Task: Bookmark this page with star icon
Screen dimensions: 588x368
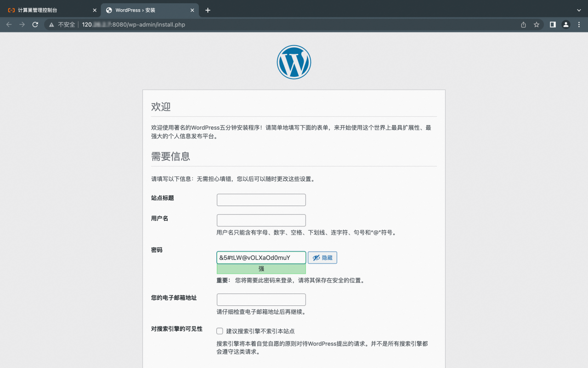Action: (x=536, y=24)
